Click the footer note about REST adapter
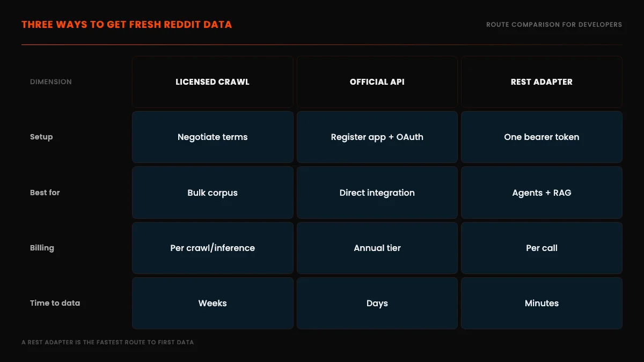 coord(107,342)
